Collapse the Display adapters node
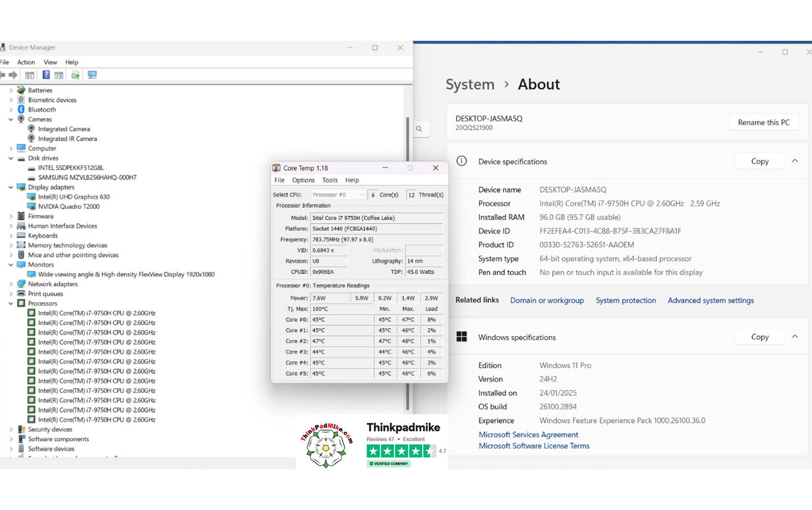 point(11,187)
